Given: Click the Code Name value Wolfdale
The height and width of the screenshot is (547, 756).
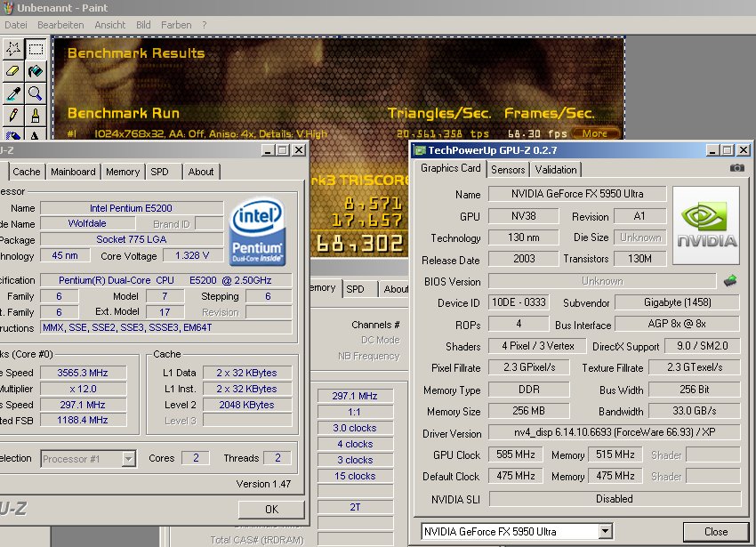Looking at the screenshot, I should click(87, 223).
